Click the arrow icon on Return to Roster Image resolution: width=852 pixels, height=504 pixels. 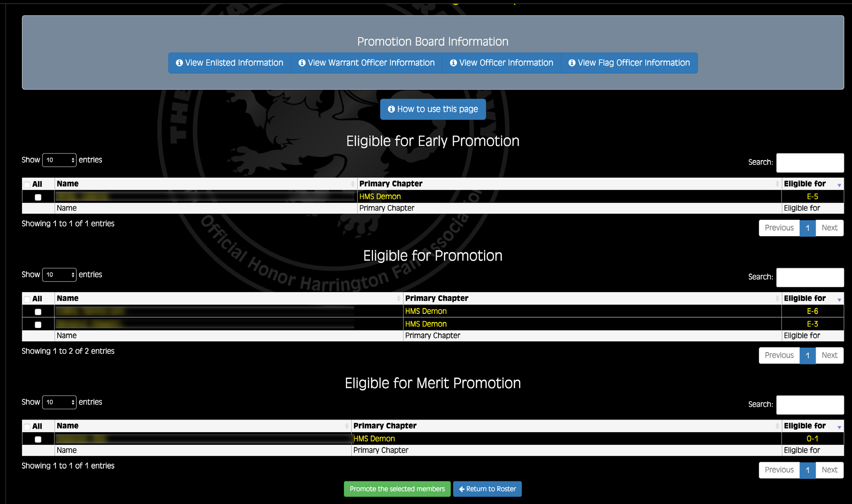coord(461,489)
